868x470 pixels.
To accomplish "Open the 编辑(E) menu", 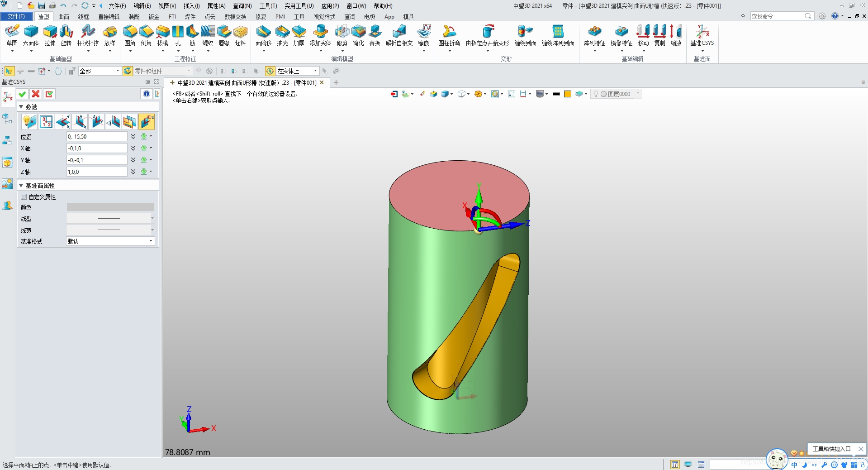I will [x=142, y=6].
